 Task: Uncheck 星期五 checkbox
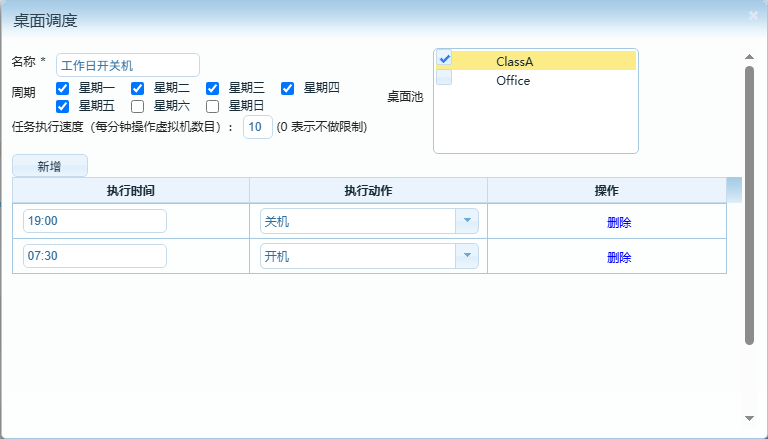point(62,106)
